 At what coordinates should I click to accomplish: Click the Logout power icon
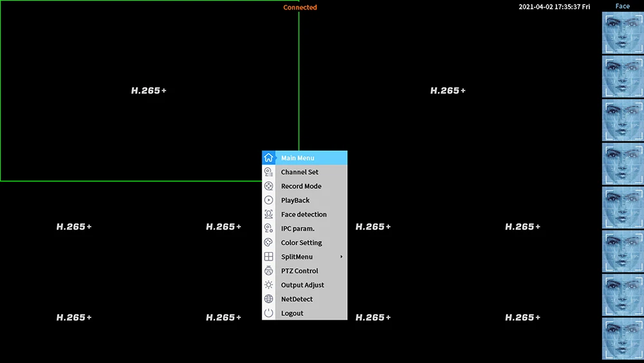[269, 313]
